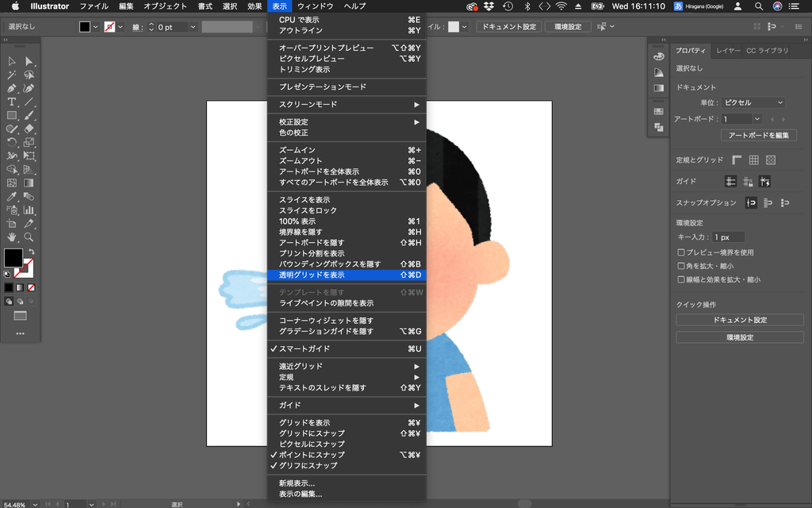Select the Eraser tool
Image resolution: width=812 pixels, height=508 pixels.
pyautogui.click(x=29, y=129)
